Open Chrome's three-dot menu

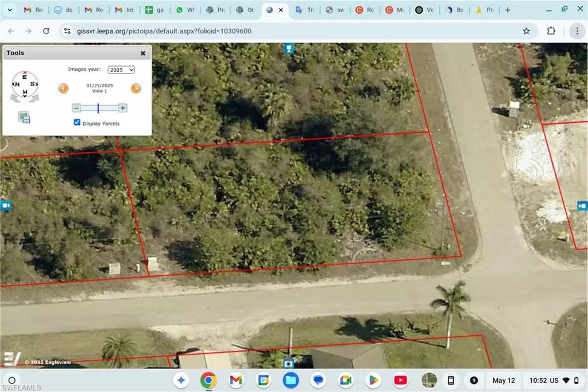point(577,31)
